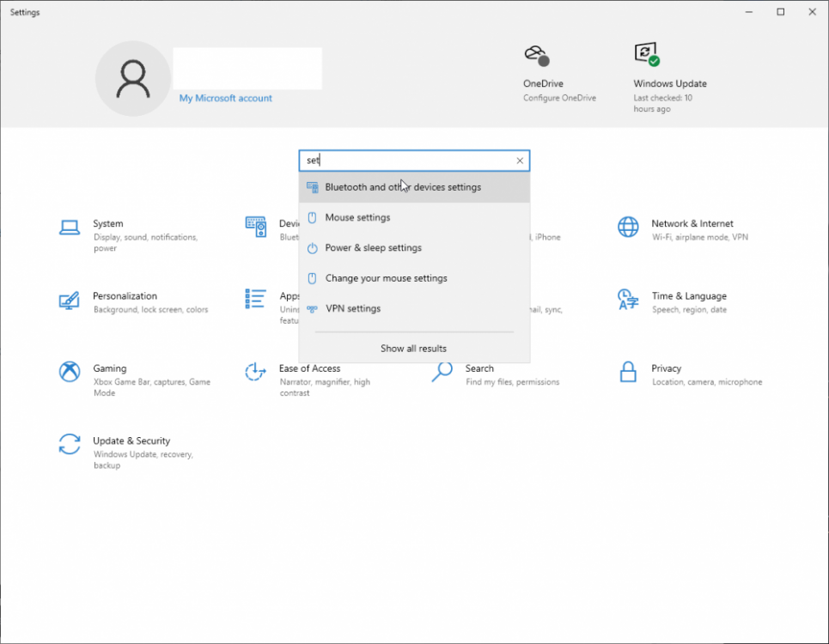Open Update & Security category label

pos(131,440)
